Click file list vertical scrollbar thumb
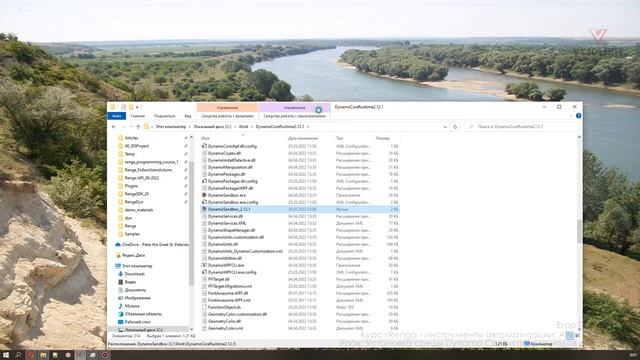The width and height of the screenshot is (640, 360). [579, 231]
